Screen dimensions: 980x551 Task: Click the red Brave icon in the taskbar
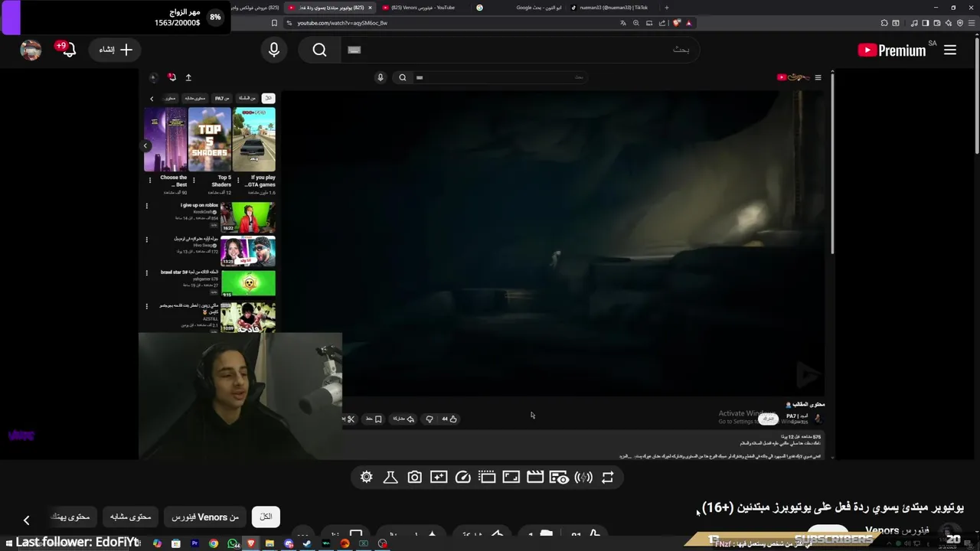251,543
